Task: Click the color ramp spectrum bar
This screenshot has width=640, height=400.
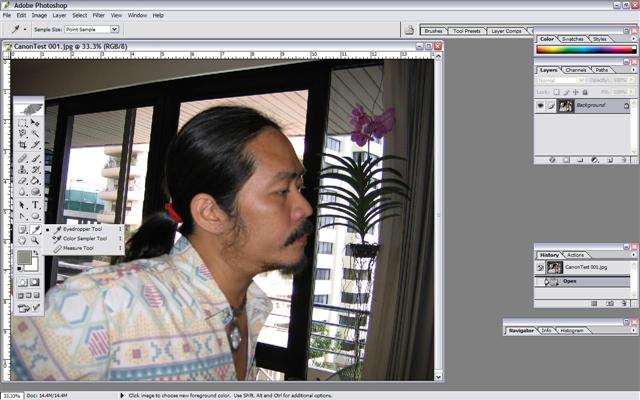Action: pyautogui.click(x=586, y=48)
